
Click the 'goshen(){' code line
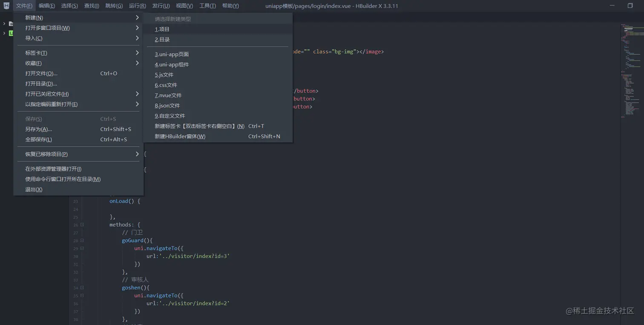click(x=135, y=288)
